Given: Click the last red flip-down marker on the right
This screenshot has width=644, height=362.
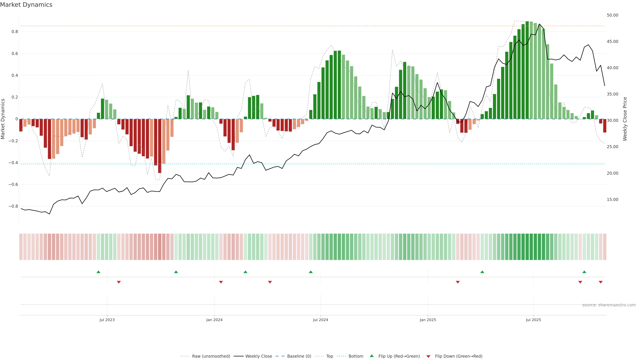Looking at the screenshot, I should [601, 282].
